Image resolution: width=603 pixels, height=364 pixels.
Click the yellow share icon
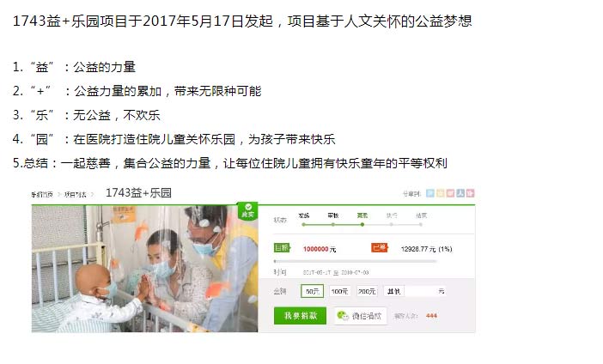441,193
